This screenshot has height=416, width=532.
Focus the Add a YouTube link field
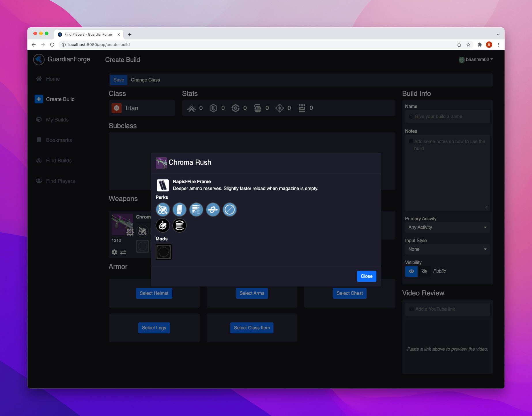click(448, 309)
